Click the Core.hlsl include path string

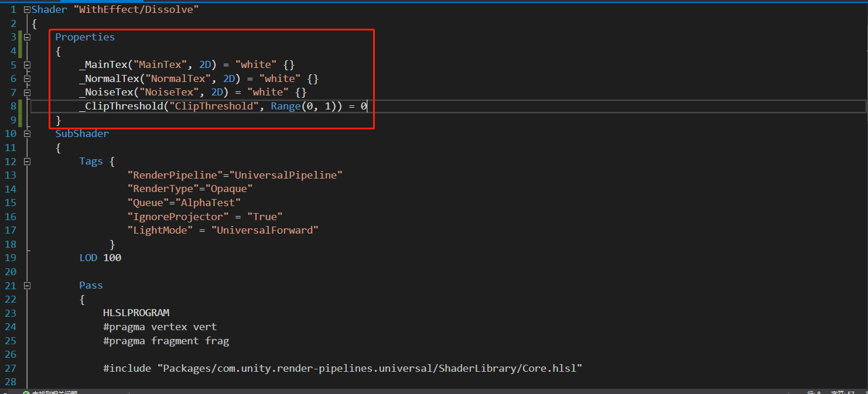pyautogui.click(x=369, y=368)
